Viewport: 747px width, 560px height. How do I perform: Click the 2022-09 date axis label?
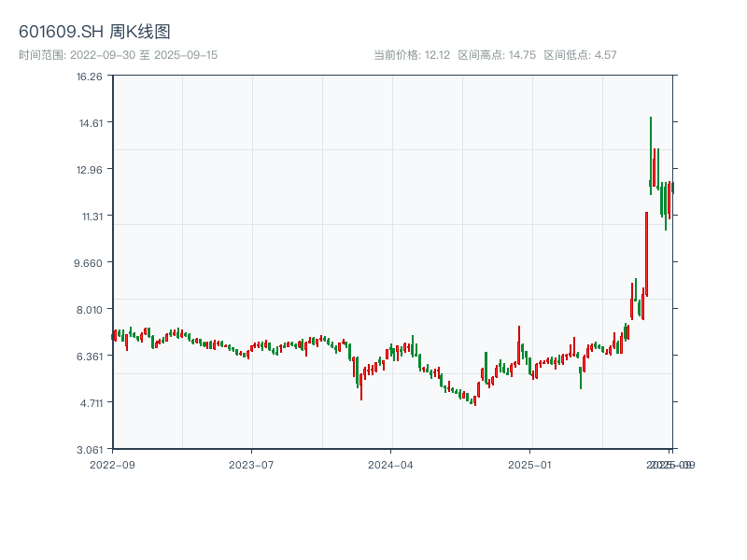[112, 464]
